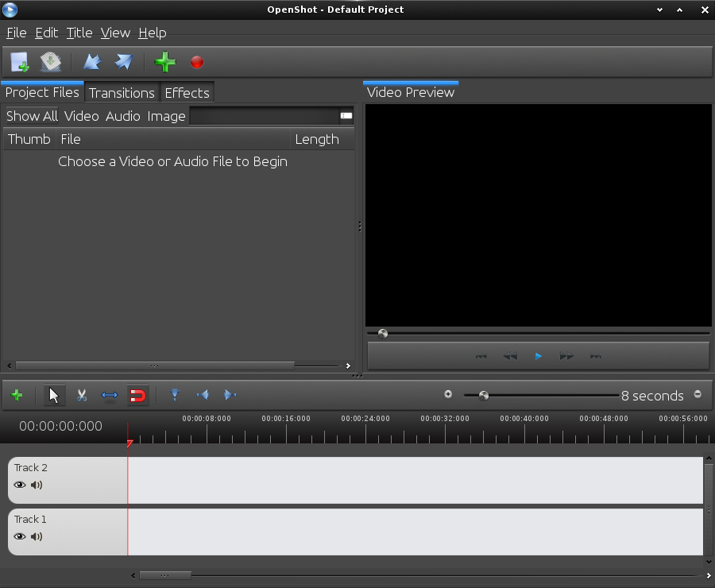The width and height of the screenshot is (715, 588).
Task: Click tracks vertical scroll up arrow
Action: (709, 458)
